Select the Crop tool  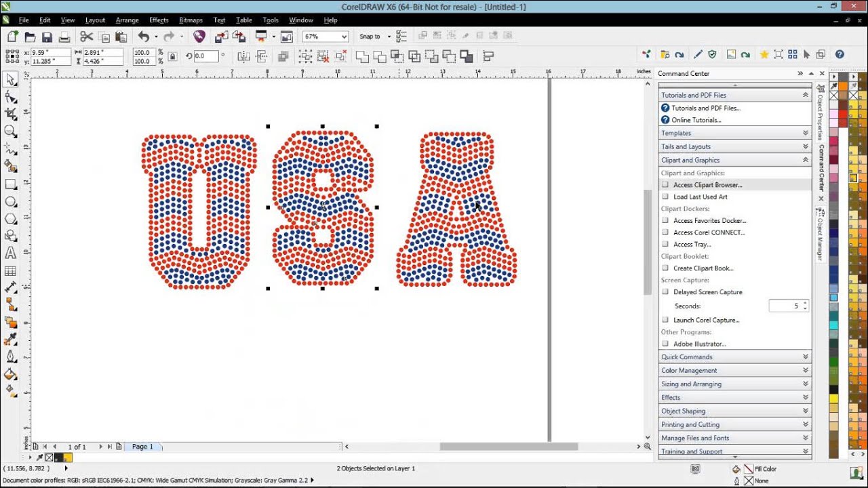click(10, 115)
